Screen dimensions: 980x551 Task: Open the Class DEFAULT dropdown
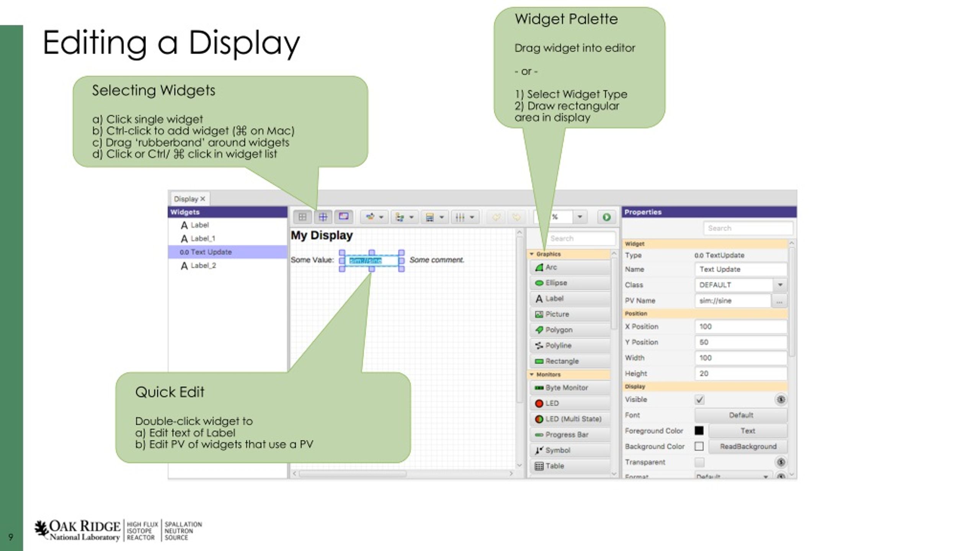[x=780, y=285]
